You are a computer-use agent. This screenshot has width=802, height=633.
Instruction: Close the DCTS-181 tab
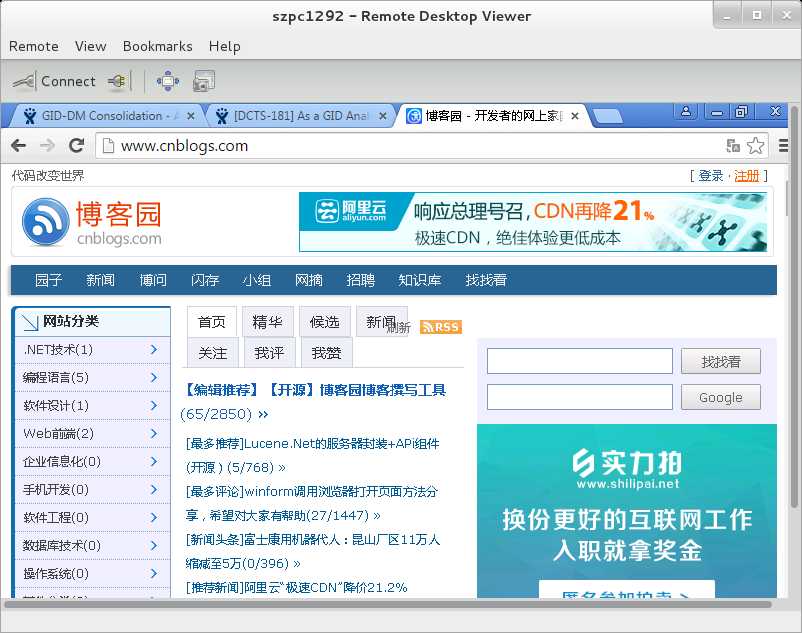pos(383,116)
